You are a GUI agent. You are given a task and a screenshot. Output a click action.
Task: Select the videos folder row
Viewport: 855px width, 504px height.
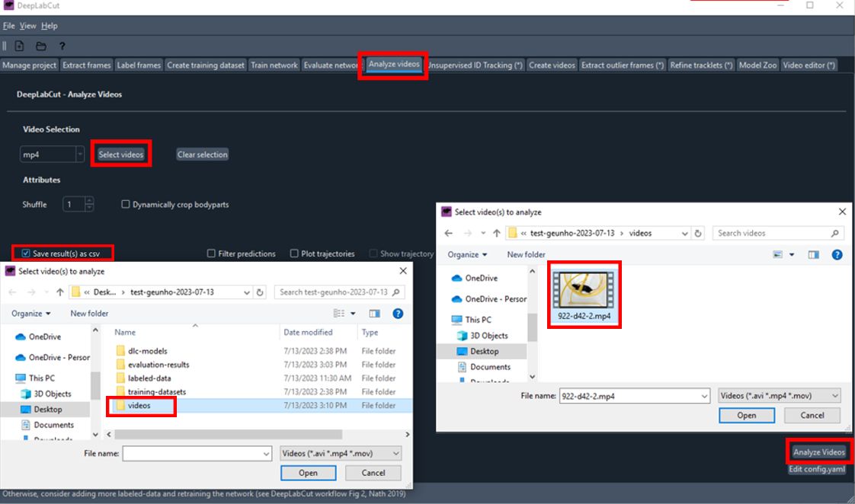coord(263,405)
